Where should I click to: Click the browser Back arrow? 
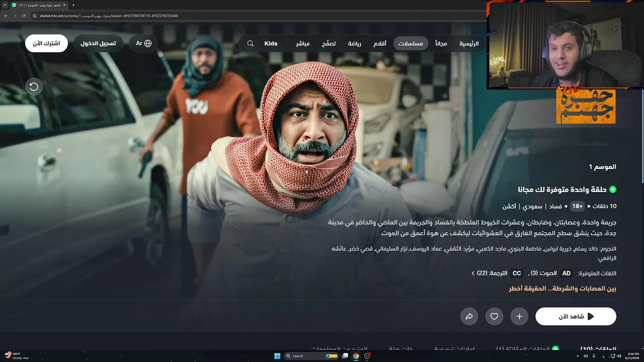click(x=6, y=16)
